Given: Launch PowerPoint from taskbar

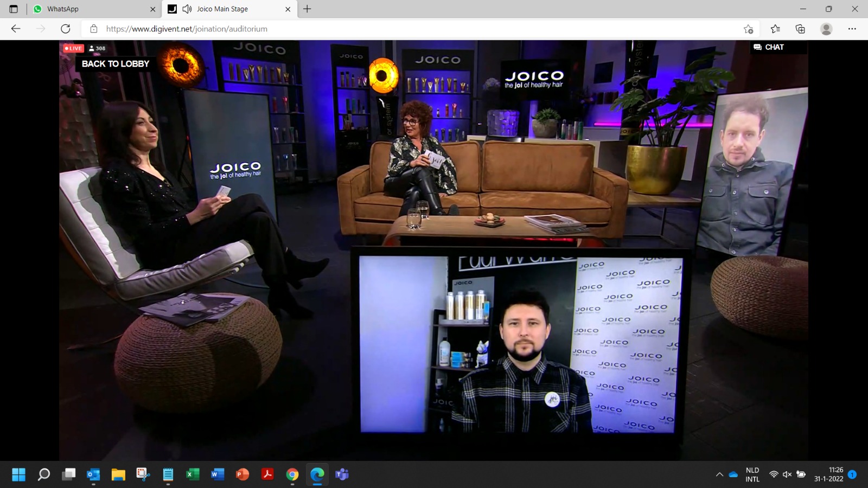Looking at the screenshot, I should pyautogui.click(x=242, y=474).
